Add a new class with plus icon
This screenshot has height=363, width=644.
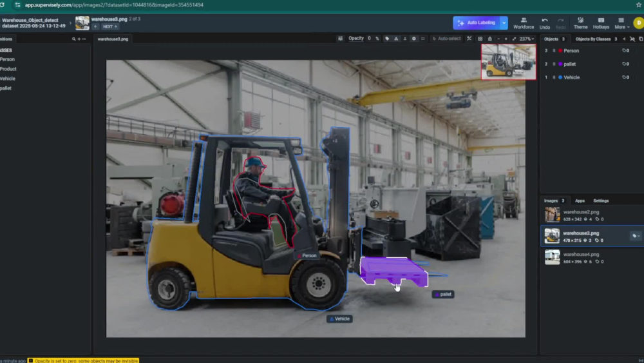[x=79, y=39]
